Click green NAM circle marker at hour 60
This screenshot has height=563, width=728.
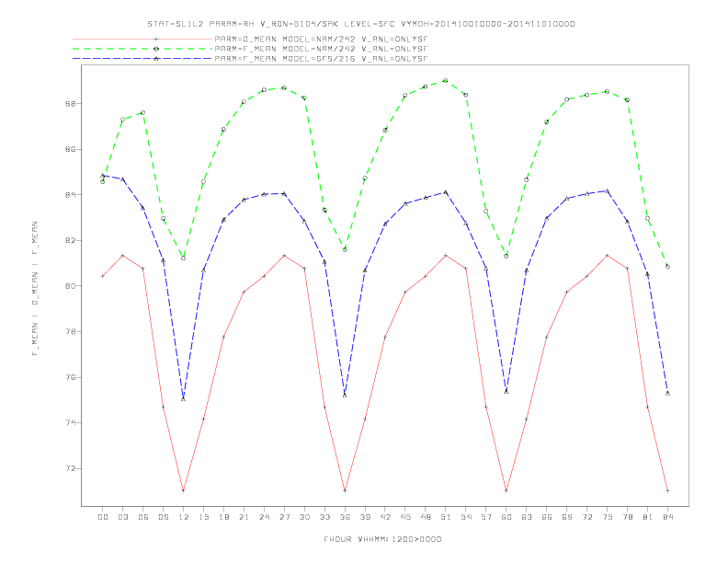click(x=506, y=256)
